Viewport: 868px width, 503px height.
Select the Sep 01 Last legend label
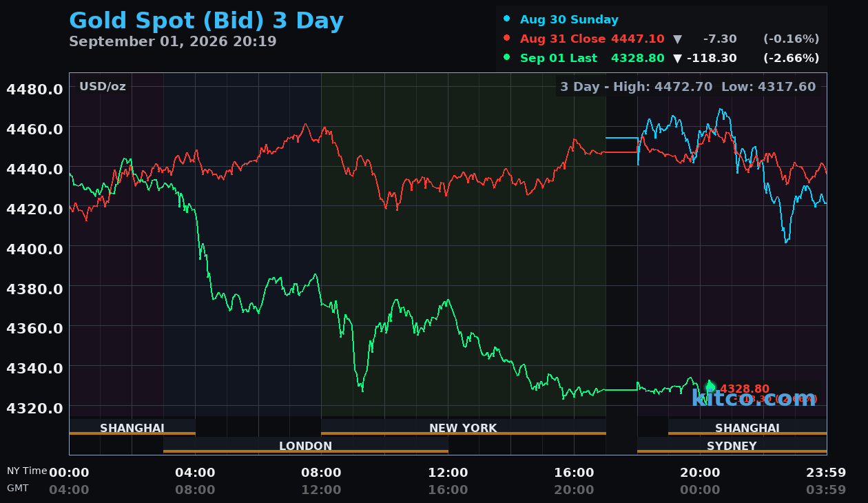point(559,59)
